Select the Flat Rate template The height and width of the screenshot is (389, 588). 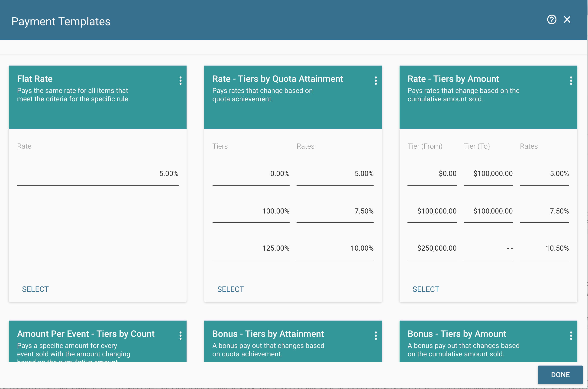35,289
